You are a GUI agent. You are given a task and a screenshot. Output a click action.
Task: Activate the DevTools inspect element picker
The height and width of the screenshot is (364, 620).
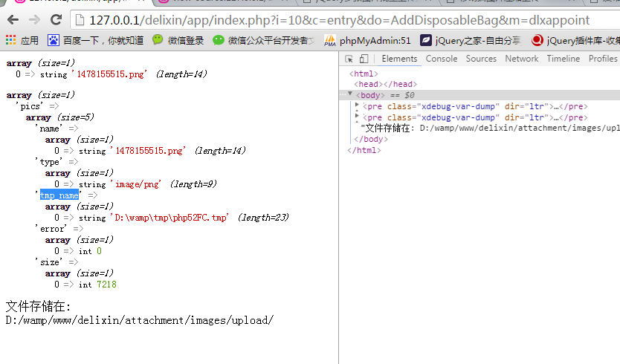(349, 59)
